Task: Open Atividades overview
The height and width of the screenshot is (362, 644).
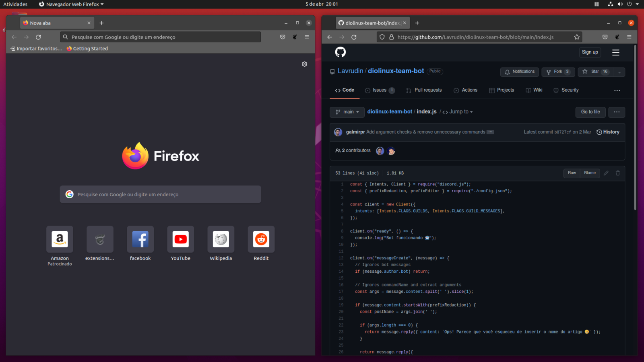Action: 15,4
